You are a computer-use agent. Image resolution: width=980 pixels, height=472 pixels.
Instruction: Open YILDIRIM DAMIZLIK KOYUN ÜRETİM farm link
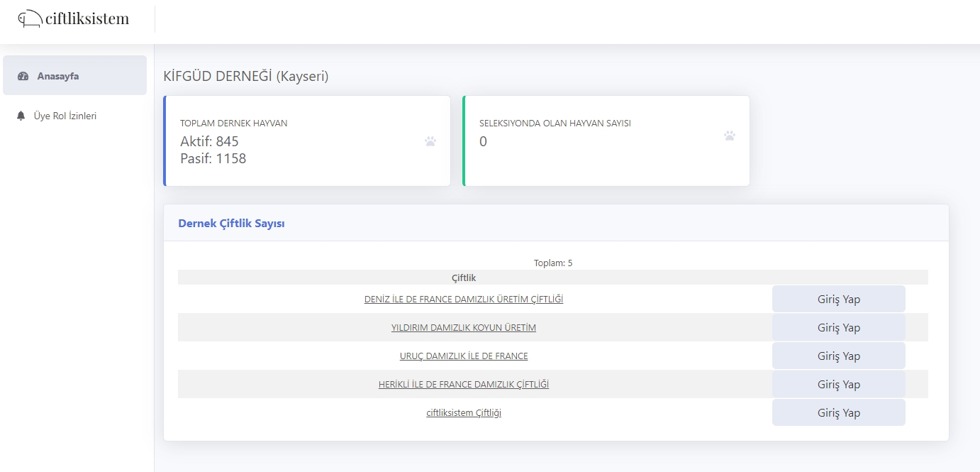point(464,328)
